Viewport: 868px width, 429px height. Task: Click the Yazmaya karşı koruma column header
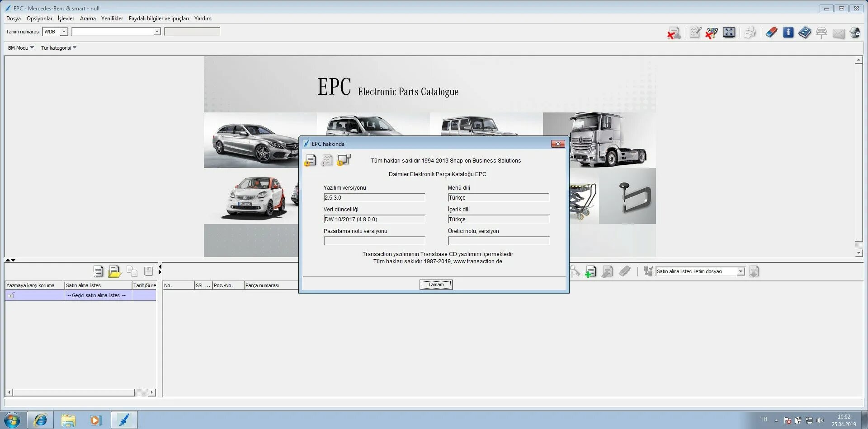click(x=35, y=285)
